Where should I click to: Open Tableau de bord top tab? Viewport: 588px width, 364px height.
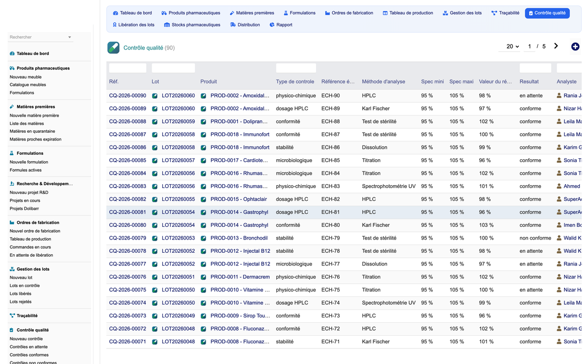[132, 13]
